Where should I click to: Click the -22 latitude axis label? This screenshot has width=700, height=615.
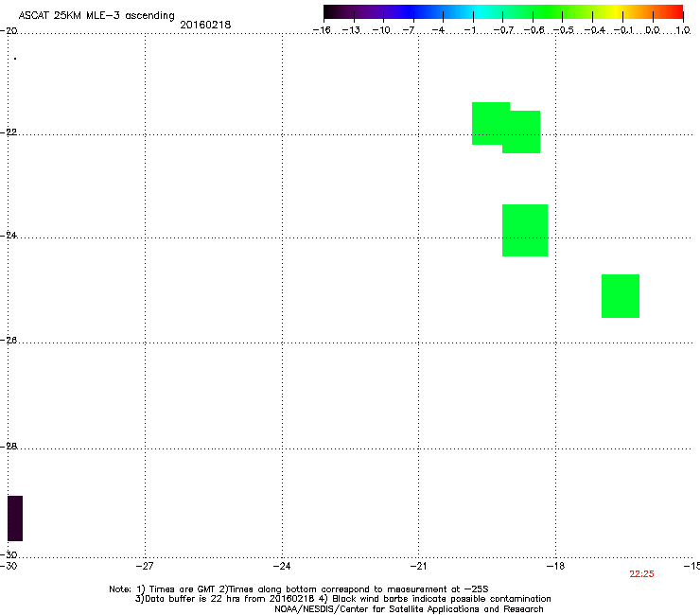pos(9,132)
